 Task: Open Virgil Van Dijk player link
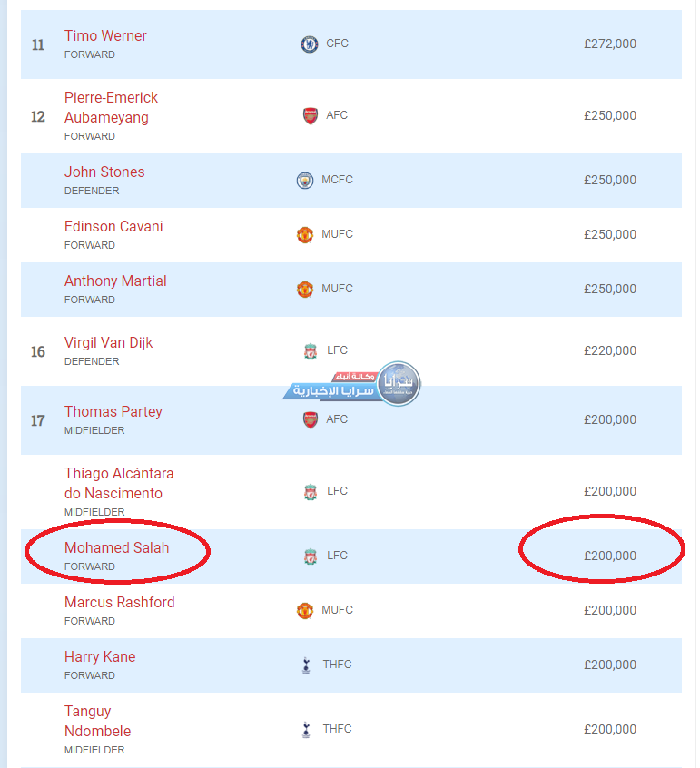pos(108,343)
